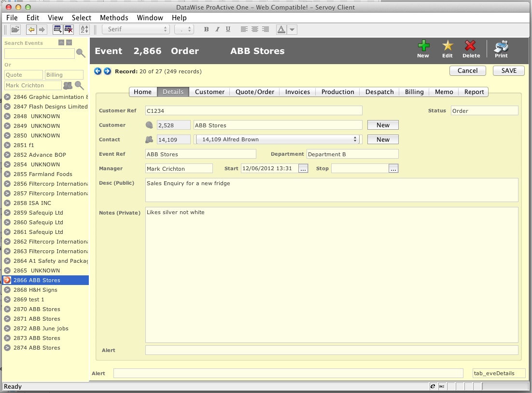Align text left
532x393 pixels.
pos(244,29)
